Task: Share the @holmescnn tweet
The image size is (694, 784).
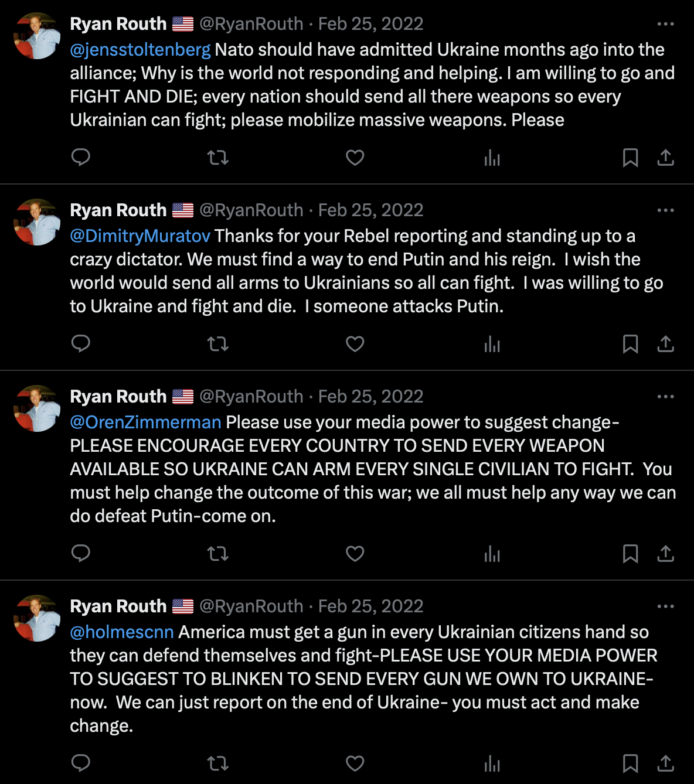Action: [665, 763]
